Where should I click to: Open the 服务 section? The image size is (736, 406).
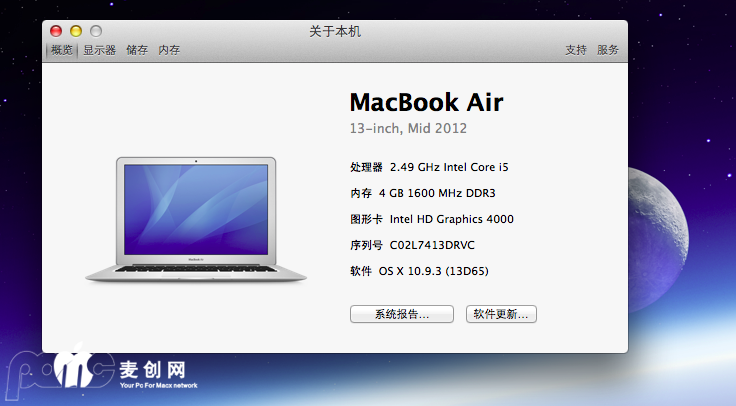pos(608,50)
